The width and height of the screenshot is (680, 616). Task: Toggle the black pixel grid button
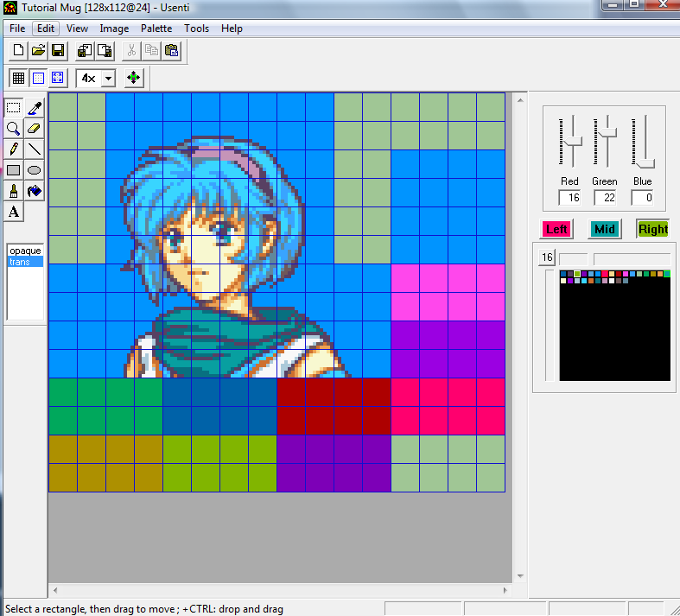(18, 78)
